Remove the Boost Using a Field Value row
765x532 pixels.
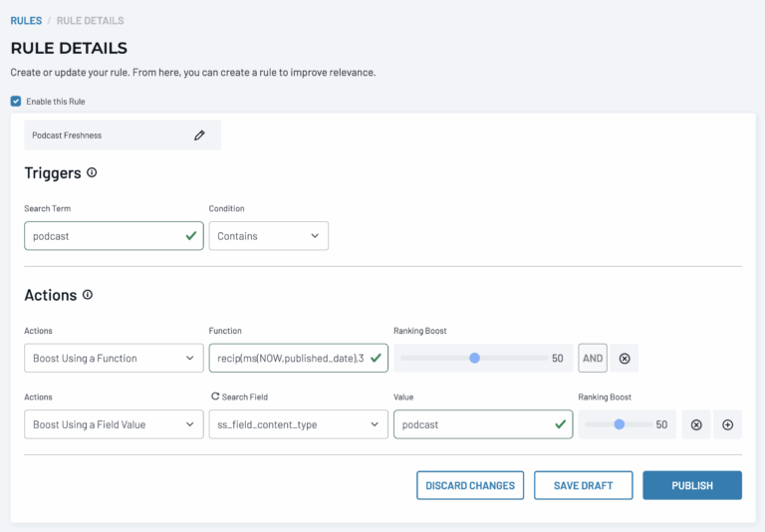pyautogui.click(x=696, y=424)
